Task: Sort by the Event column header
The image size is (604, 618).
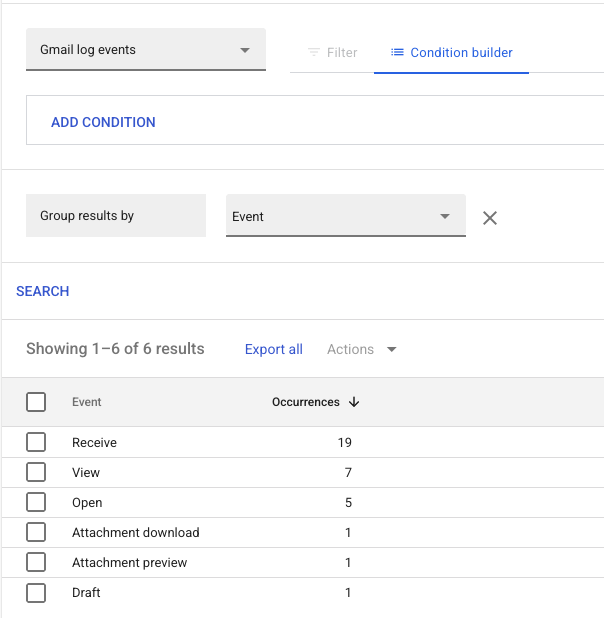Action: (86, 402)
